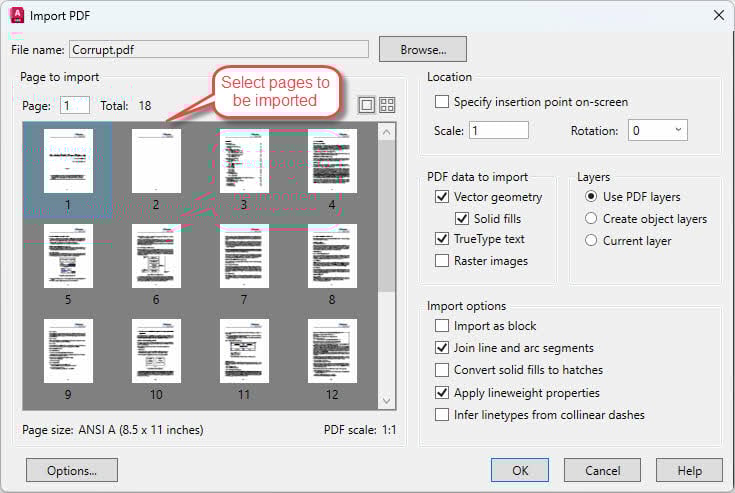Click the 'PDF scale: 1:1' text
Image resolution: width=735 pixels, height=493 pixels.
point(360,430)
